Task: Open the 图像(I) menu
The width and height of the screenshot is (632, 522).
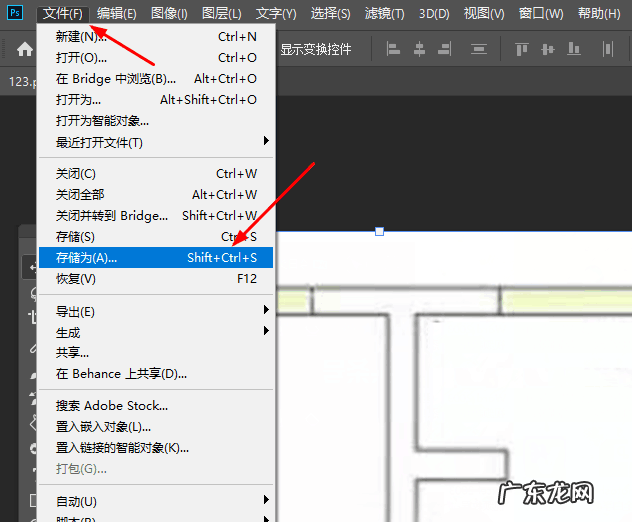Action: (x=169, y=14)
